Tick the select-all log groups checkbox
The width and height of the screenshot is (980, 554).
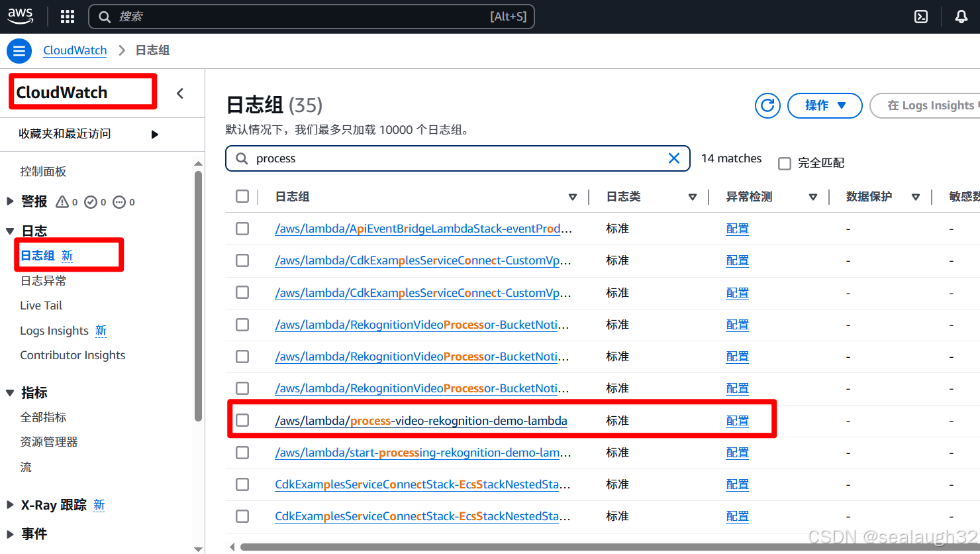242,196
